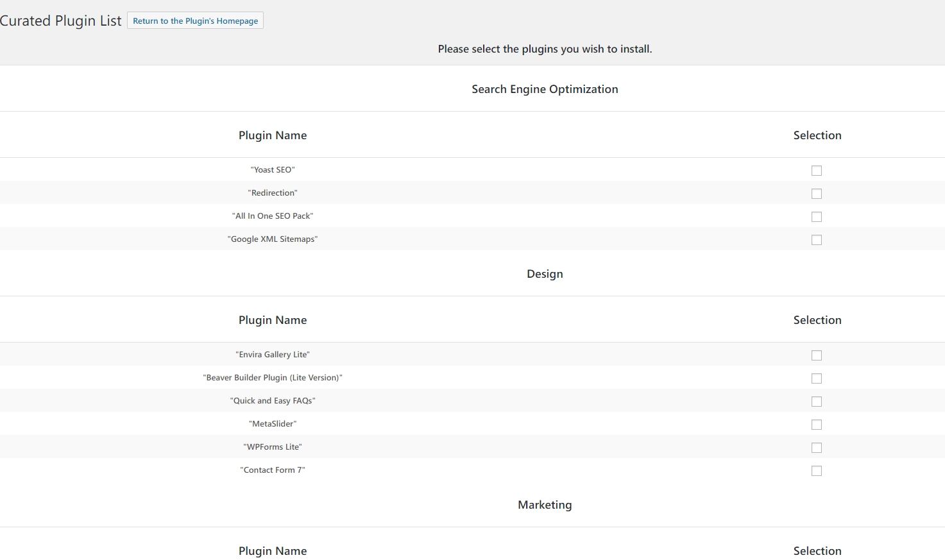Image resolution: width=945 pixels, height=560 pixels.
Task: Click the "Yoast SEO" plugin name
Action: 273,170
